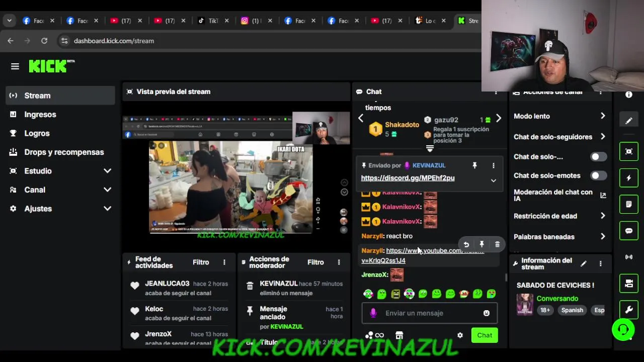Screen dimensions: 644x362
Task: Click the info icon in right toolbar
Action: tap(628, 95)
